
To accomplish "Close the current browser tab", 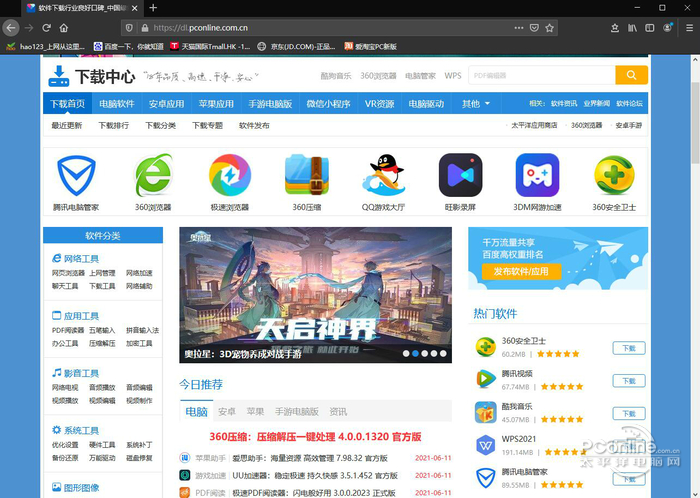I will click(135, 8).
